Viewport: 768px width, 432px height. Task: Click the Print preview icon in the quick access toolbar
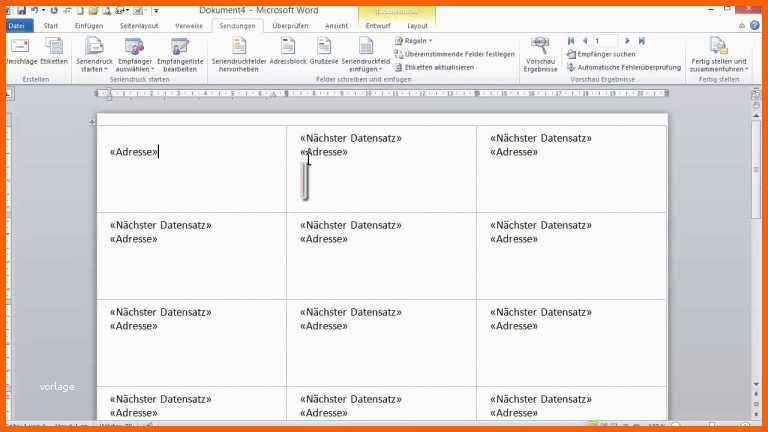pyautogui.click(x=107, y=10)
